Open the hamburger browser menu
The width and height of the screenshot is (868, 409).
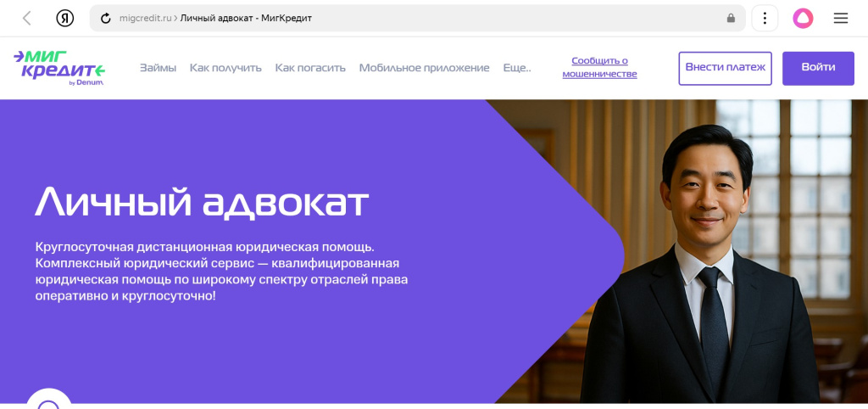coord(840,19)
